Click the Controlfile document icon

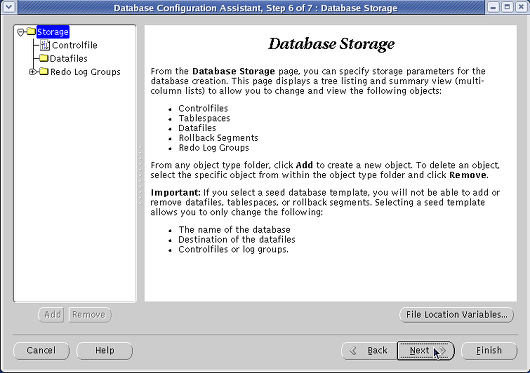click(x=45, y=45)
